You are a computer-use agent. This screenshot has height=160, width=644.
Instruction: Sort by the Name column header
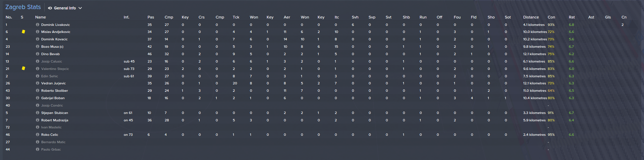tap(41, 17)
